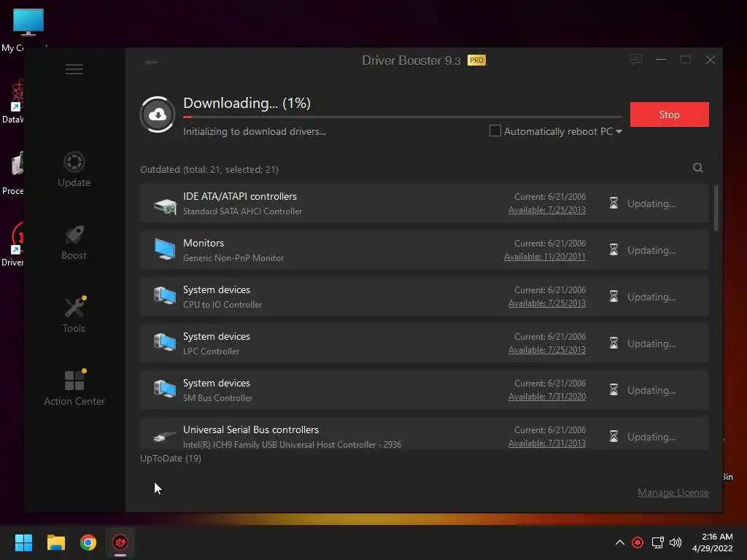The height and width of the screenshot is (560, 747).
Task: Stop the driver download
Action: click(670, 114)
